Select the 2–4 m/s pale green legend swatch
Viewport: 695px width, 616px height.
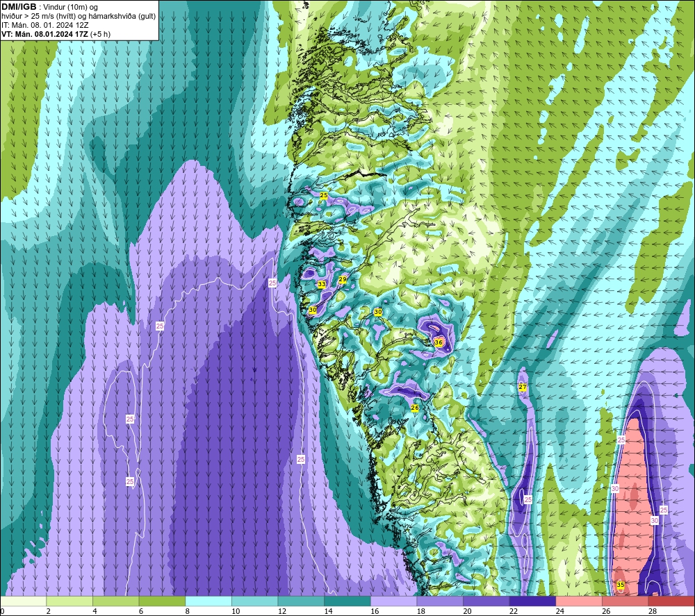click(69, 601)
